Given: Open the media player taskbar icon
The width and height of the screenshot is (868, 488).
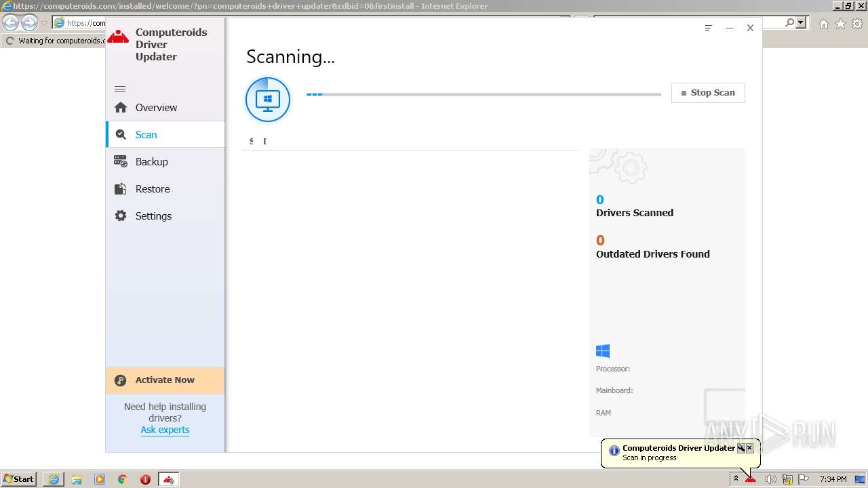Looking at the screenshot, I should 100,479.
